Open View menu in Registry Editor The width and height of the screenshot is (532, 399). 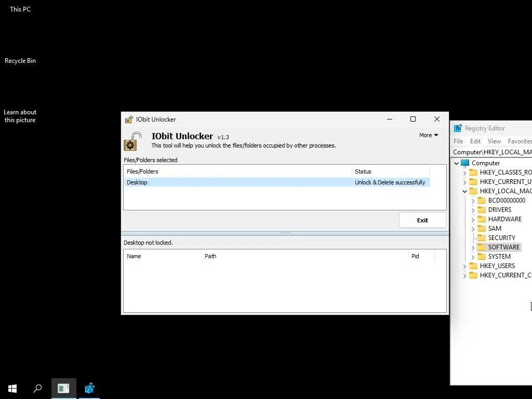tap(494, 141)
